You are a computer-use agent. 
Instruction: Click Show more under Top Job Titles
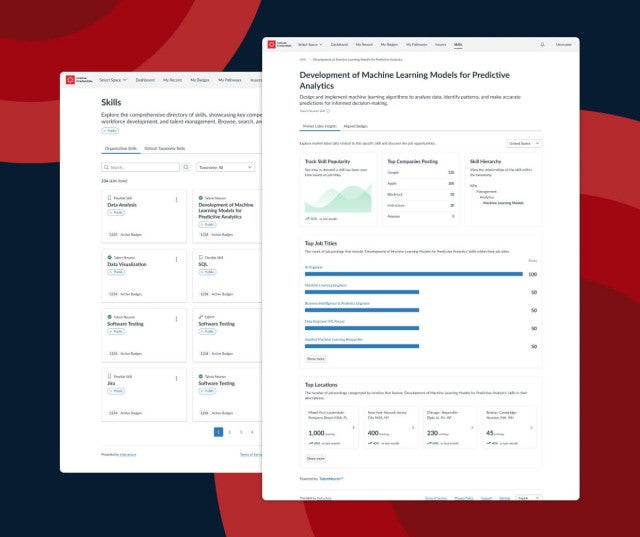(315, 358)
